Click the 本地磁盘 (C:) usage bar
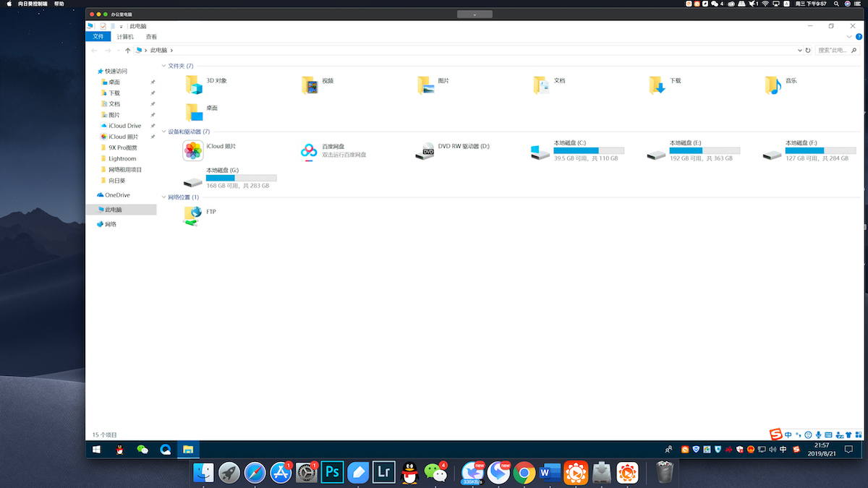Screen dimensions: 868x488 589,150
